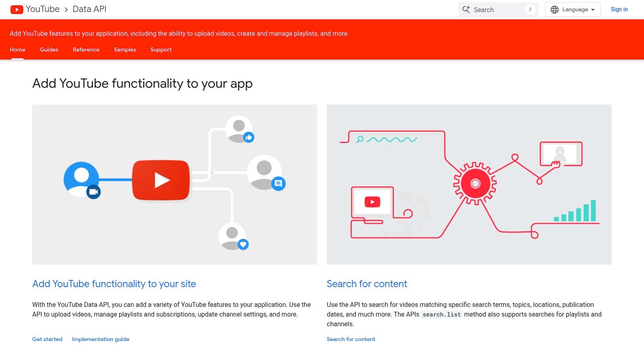Open the Implementation guide link

tap(101, 339)
